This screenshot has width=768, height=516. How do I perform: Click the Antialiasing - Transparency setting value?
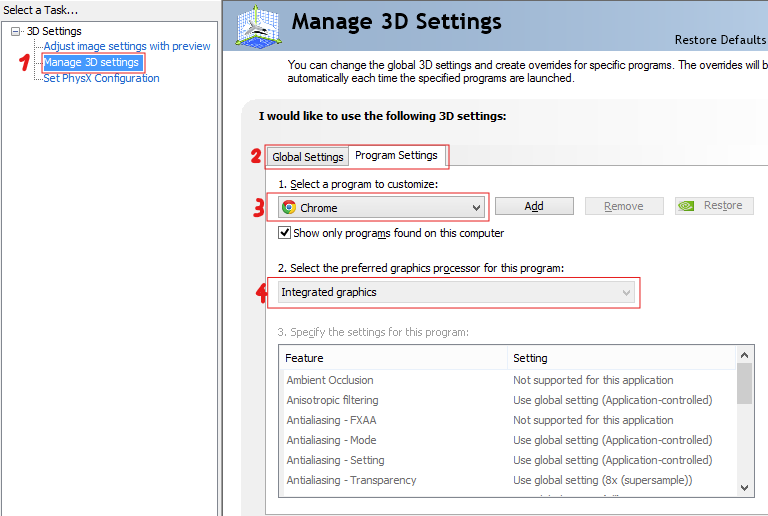coord(602,480)
